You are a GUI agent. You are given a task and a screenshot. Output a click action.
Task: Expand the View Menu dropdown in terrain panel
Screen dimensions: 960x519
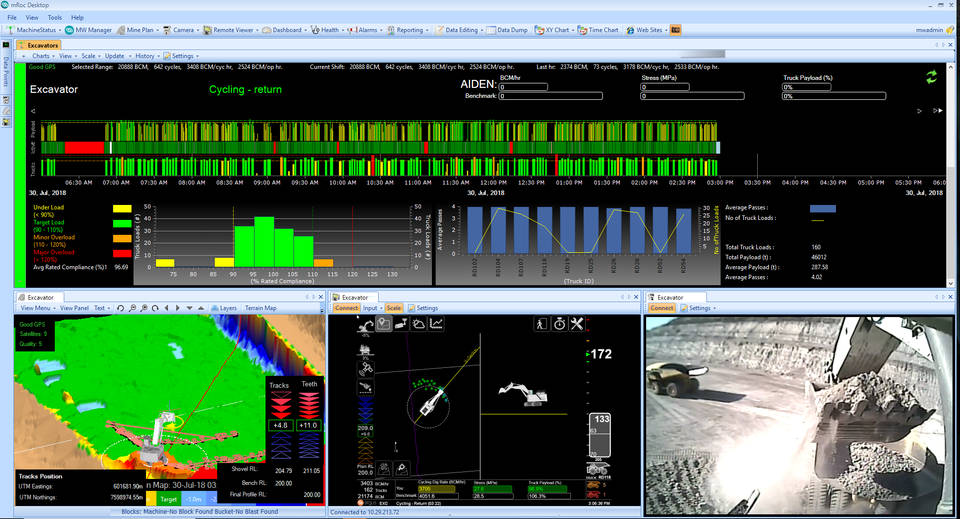37,308
